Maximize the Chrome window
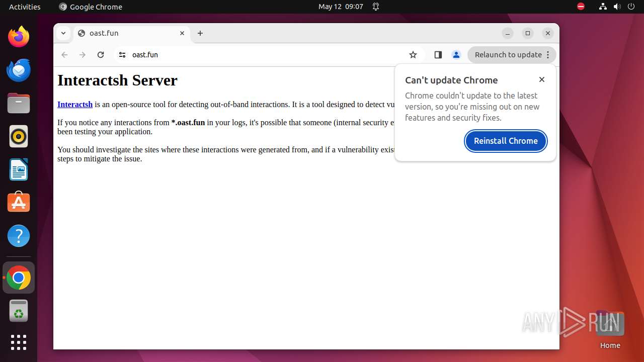644x362 pixels. pyautogui.click(x=528, y=33)
